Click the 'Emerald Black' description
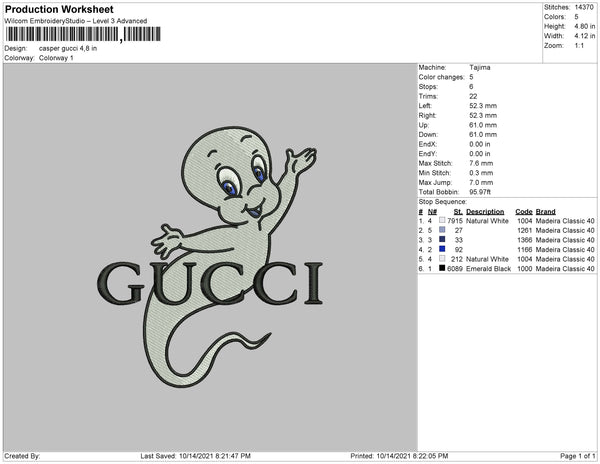The image size is (600, 464). coord(488,269)
